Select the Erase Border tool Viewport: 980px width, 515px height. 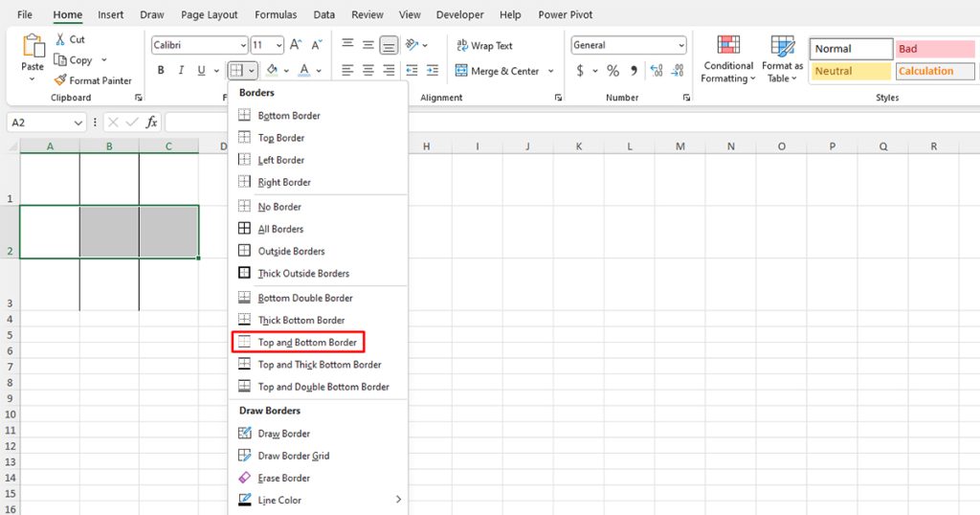pos(244,478)
